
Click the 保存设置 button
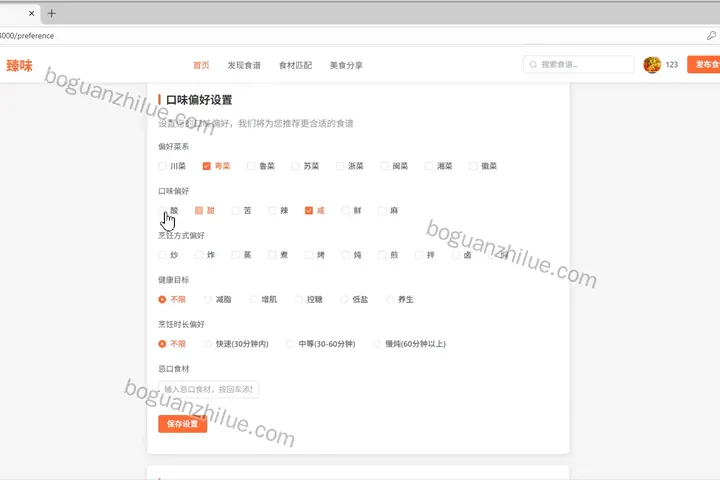point(182,424)
